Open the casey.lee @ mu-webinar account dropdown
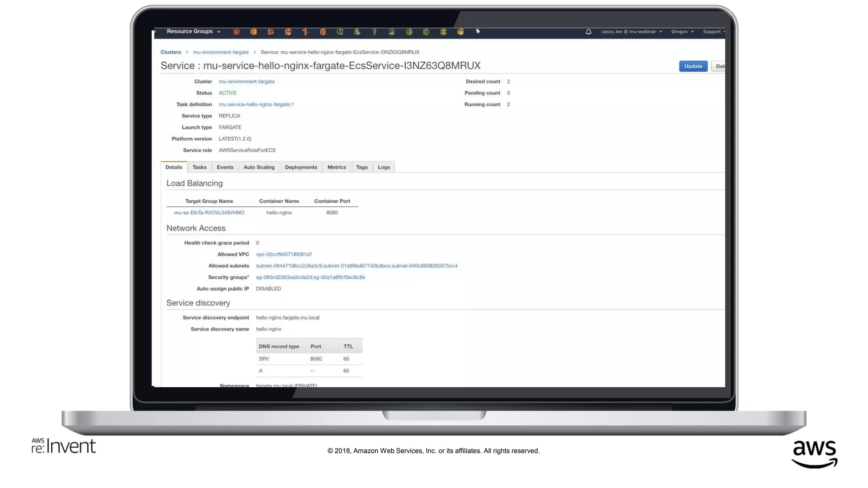 (x=631, y=32)
